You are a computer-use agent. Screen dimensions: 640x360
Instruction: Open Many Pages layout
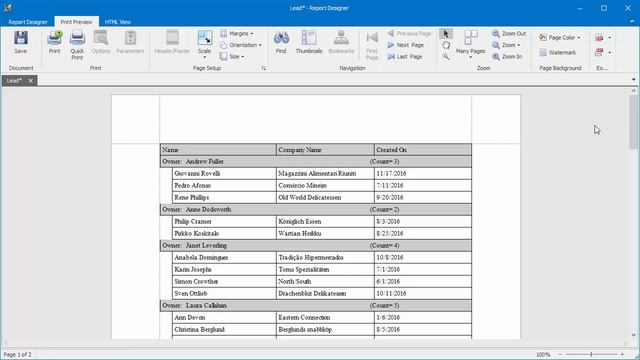(x=471, y=44)
